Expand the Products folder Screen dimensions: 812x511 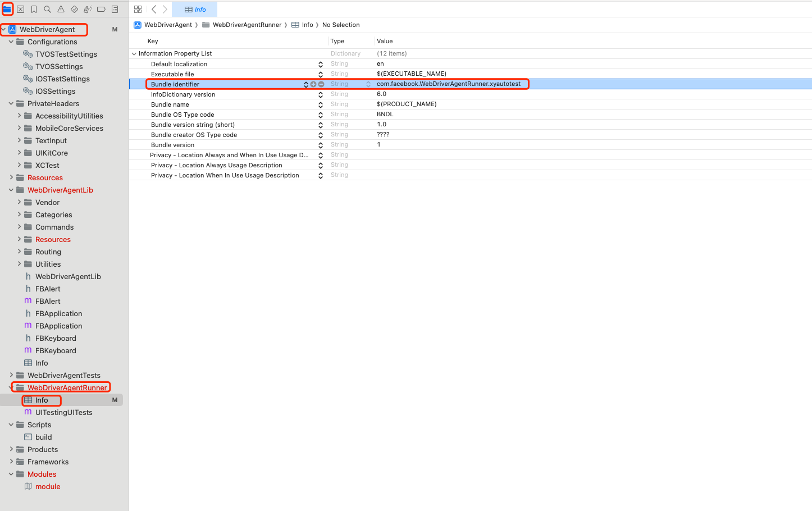pyautogui.click(x=11, y=449)
